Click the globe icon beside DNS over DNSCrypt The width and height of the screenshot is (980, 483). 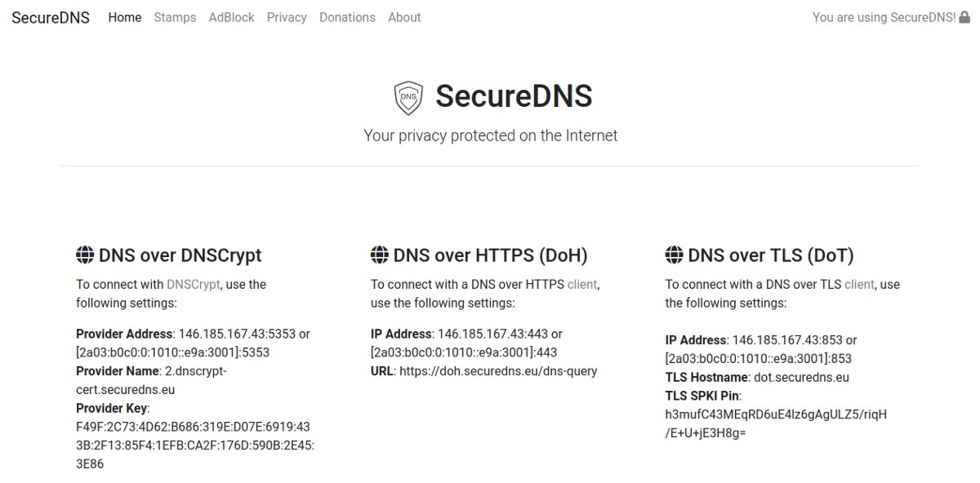85,255
